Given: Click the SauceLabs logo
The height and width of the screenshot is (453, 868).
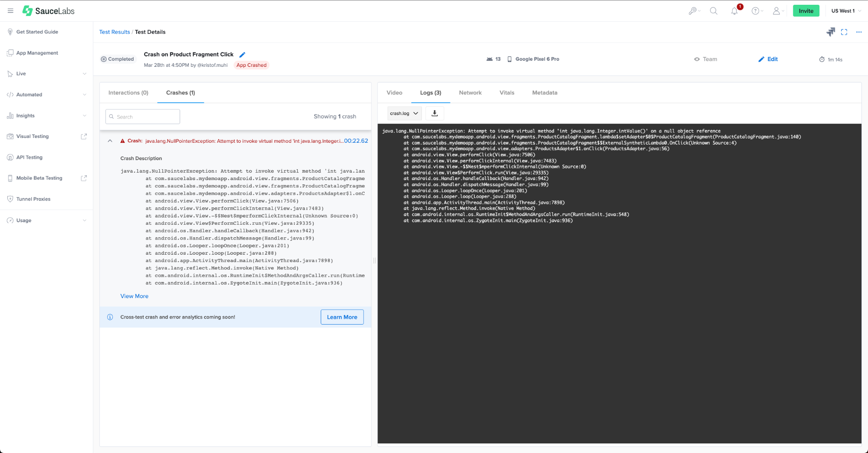Looking at the screenshot, I should tap(49, 11).
